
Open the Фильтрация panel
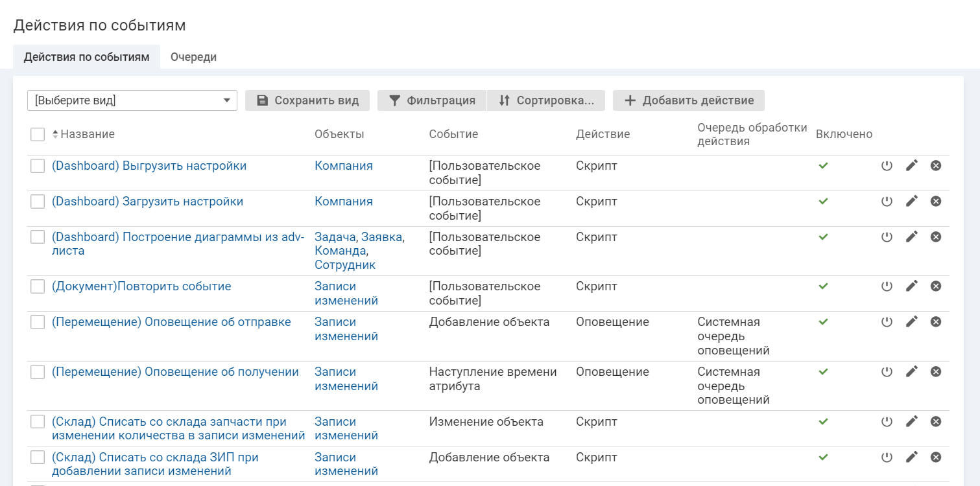(x=432, y=100)
